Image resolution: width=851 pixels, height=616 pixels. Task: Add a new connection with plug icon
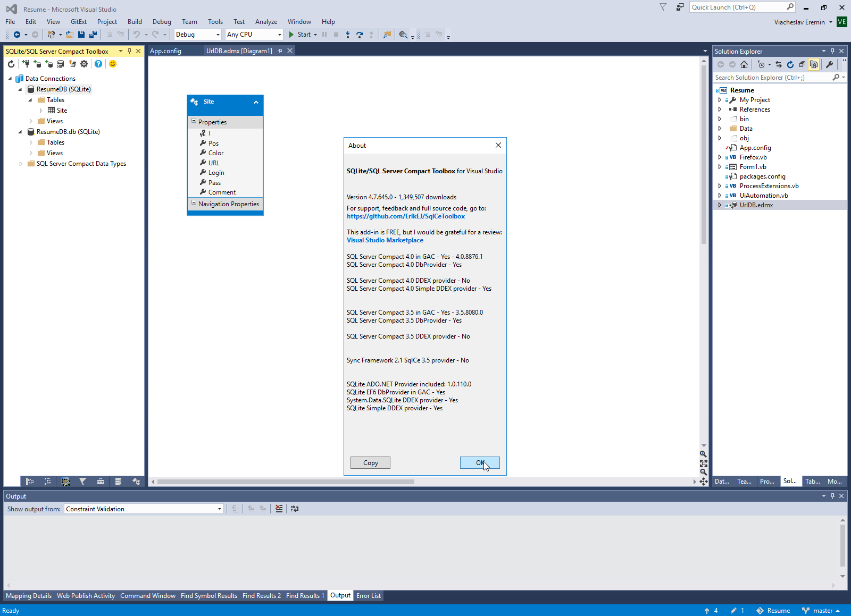pos(26,64)
